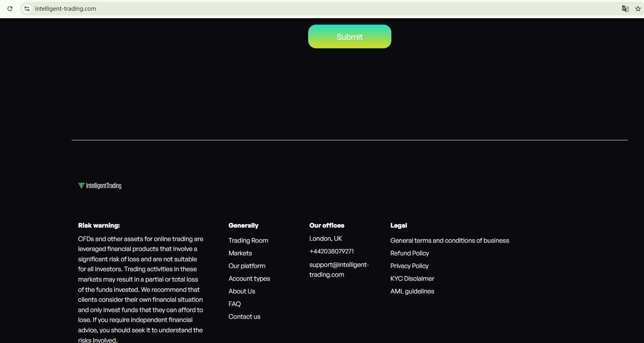Screen dimensions: 644x343
Task: Call the +442038079271 phone number
Action: [x=332, y=251]
